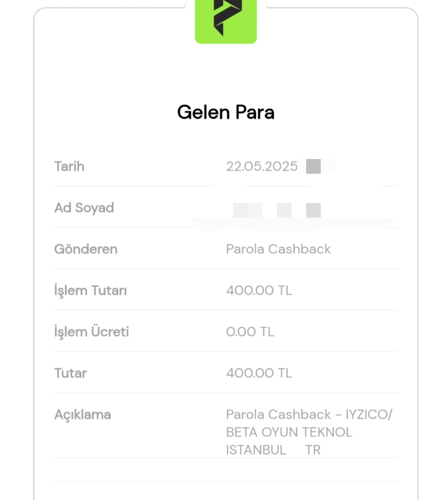The image size is (448, 500).
Task: Click the Ad Soyad label
Action: click(x=84, y=208)
